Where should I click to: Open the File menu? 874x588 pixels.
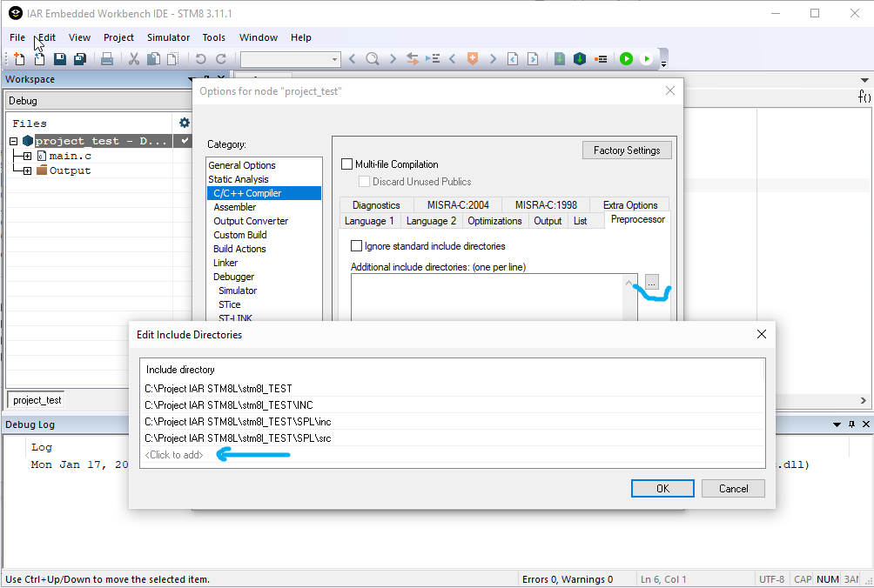(x=17, y=37)
